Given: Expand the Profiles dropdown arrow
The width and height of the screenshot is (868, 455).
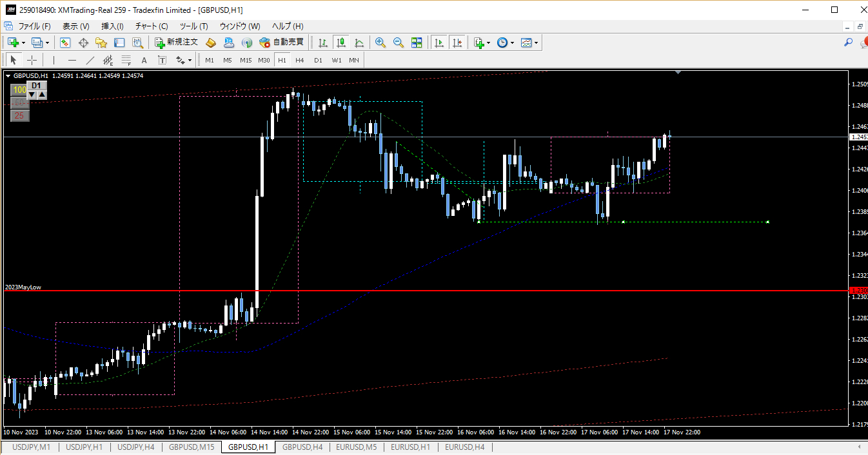Looking at the screenshot, I should point(47,43).
